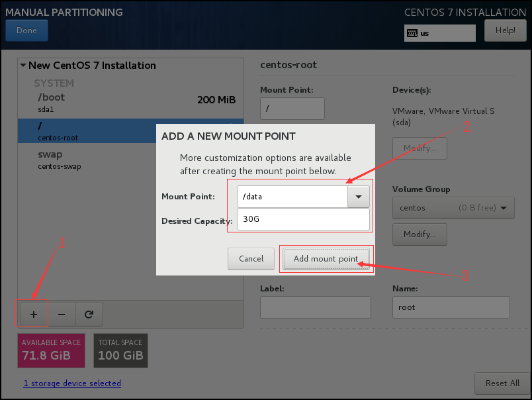This screenshot has height=400, width=532.
Task: Click the Label input field
Action: (316, 307)
